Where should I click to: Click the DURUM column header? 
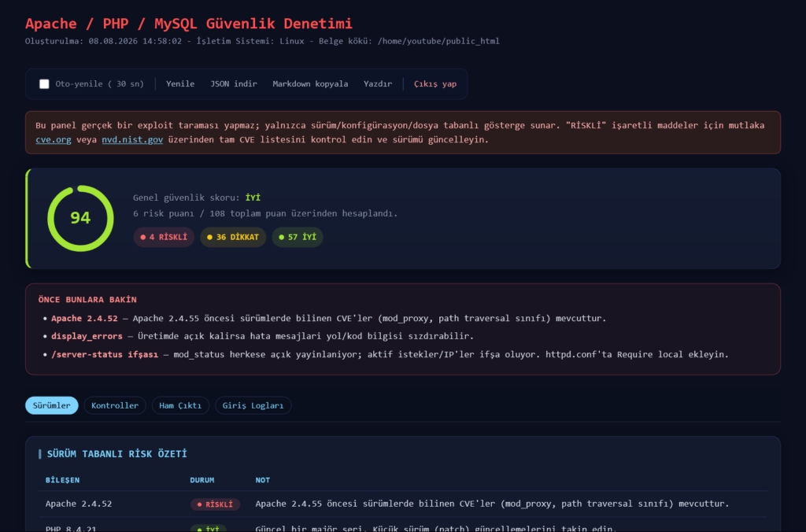pyautogui.click(x=202, y=479)
